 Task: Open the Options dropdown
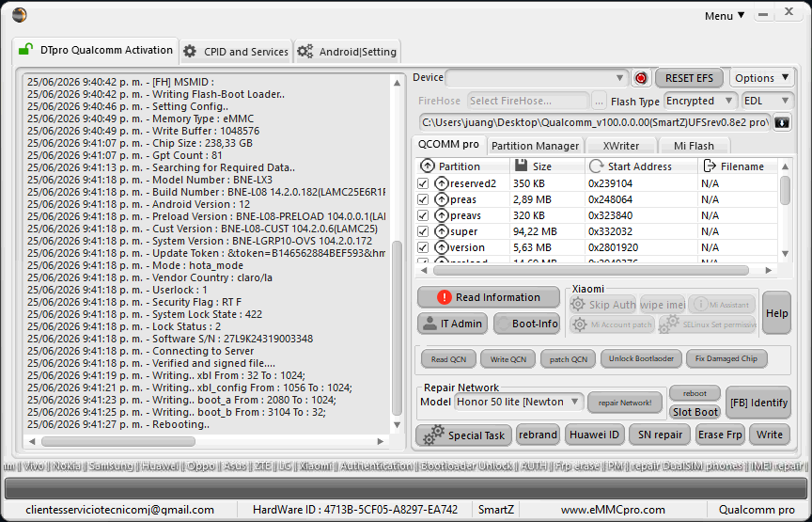(760, 78)
